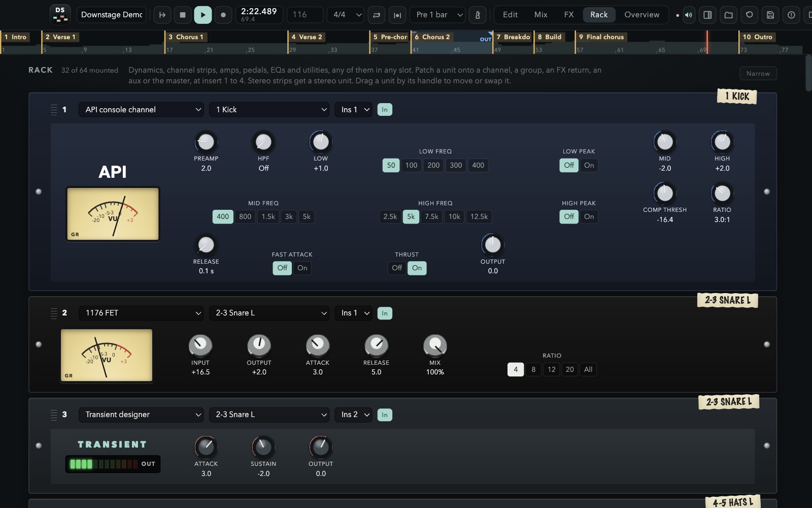Screen dimensions: 812x508
Task: Open the Pre 1 bar count-in dropdown
Action: point(437,15)
